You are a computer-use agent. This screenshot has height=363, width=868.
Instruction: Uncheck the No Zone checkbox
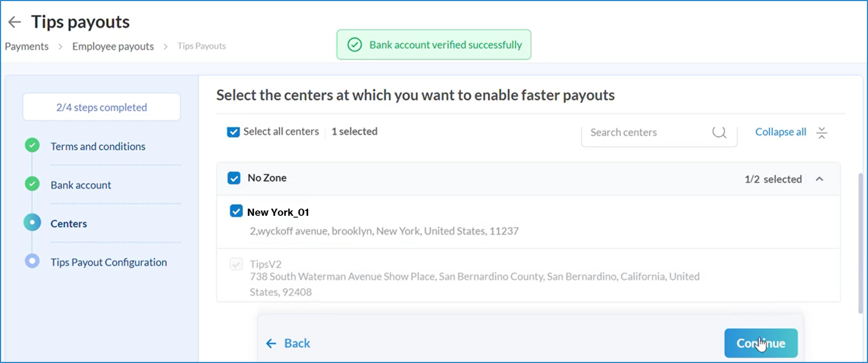(x=234, y=178)
